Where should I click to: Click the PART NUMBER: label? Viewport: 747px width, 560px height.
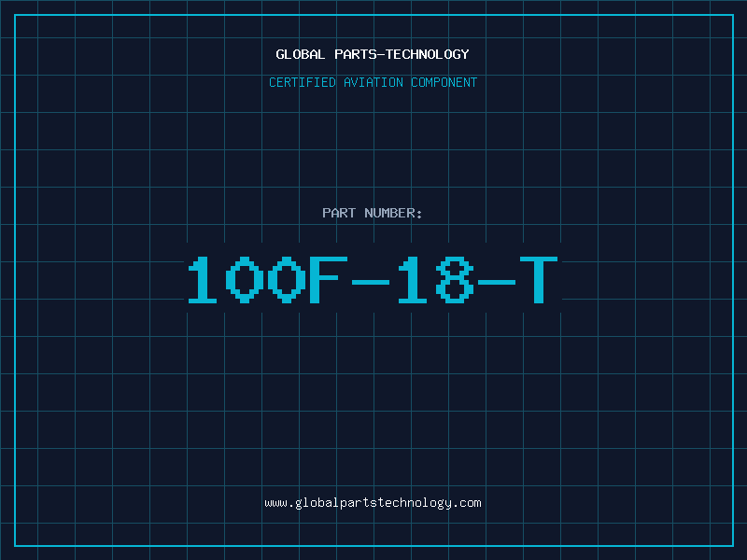[373, 213]
